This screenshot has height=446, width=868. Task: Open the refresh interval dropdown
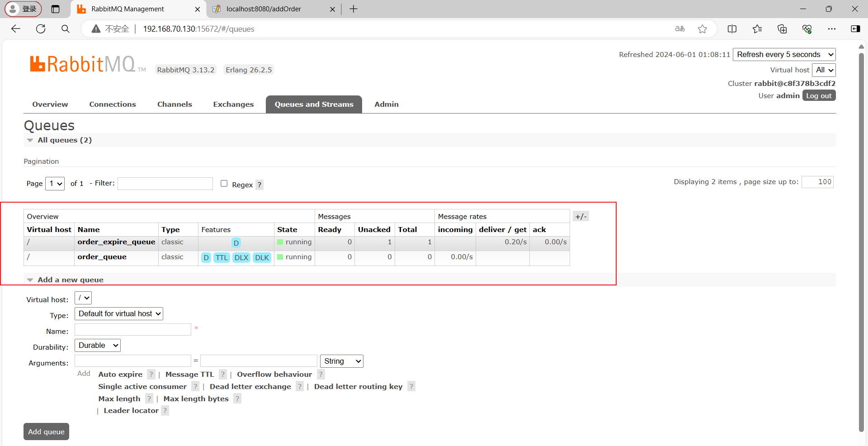(x=784, y=54)
